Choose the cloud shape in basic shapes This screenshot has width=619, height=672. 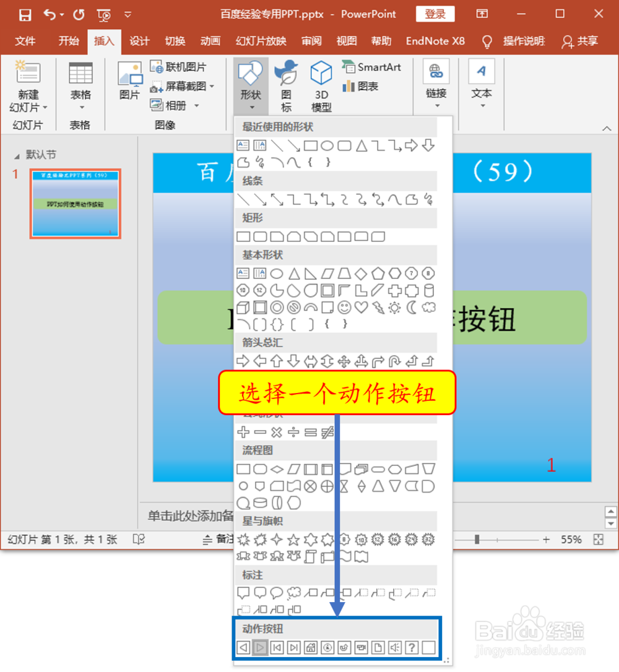(428, 307)
